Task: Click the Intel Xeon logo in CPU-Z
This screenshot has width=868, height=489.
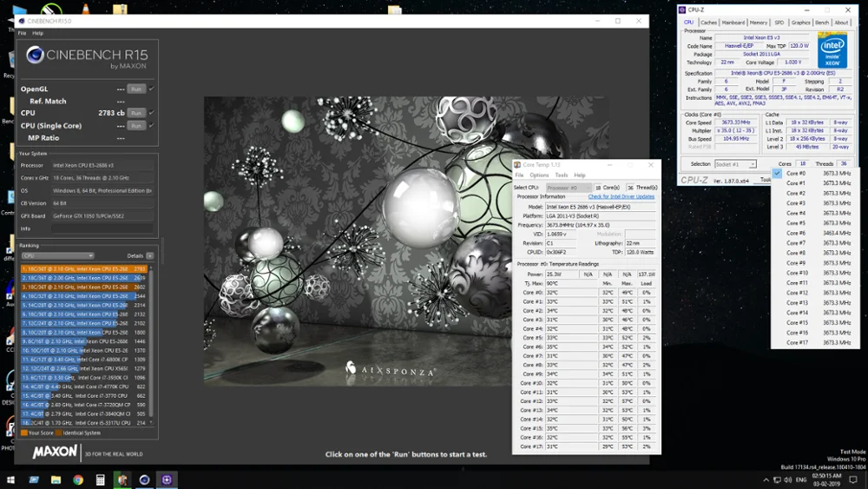Action: 832,50
